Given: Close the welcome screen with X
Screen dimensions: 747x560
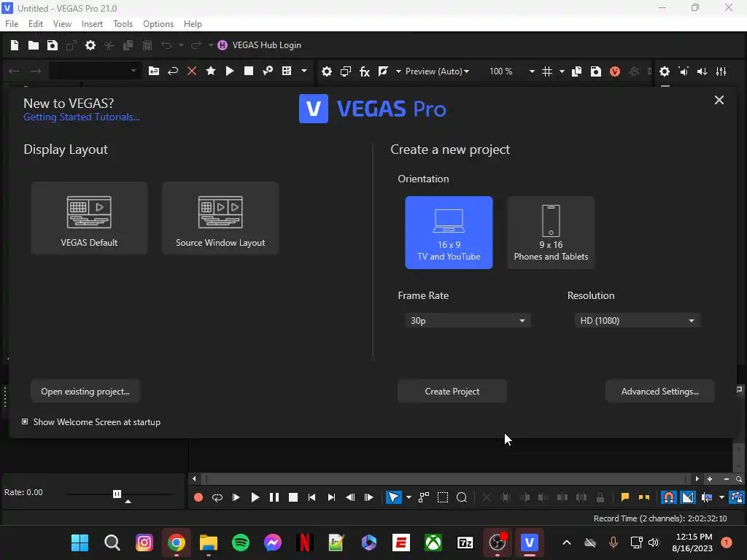Looking at the screenshot, I should [719, 100].
